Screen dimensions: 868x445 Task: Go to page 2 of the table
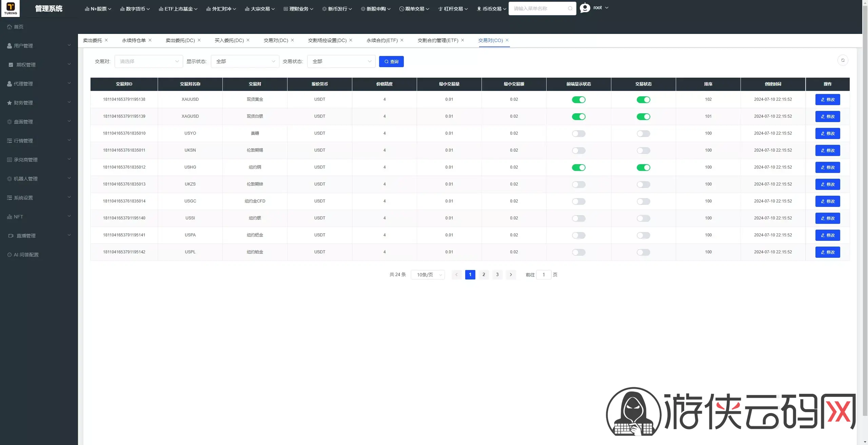[x=484, y=275]
